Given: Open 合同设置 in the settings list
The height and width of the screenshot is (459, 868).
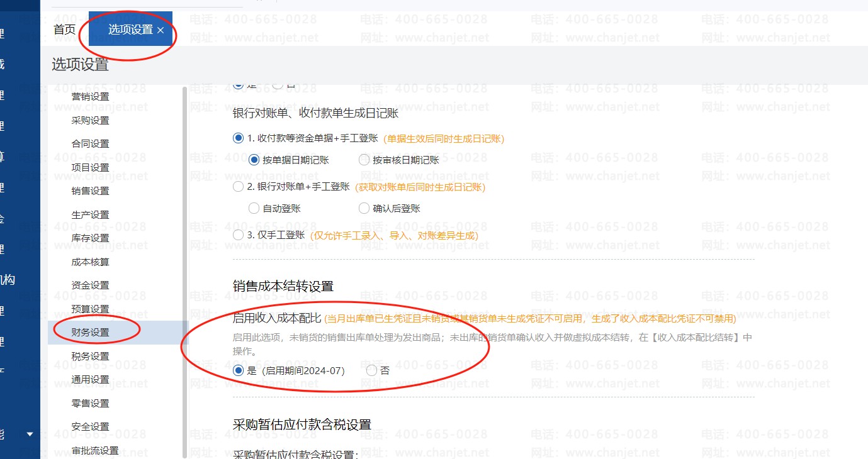Looking at the screenshot, I should coord(91,143).
